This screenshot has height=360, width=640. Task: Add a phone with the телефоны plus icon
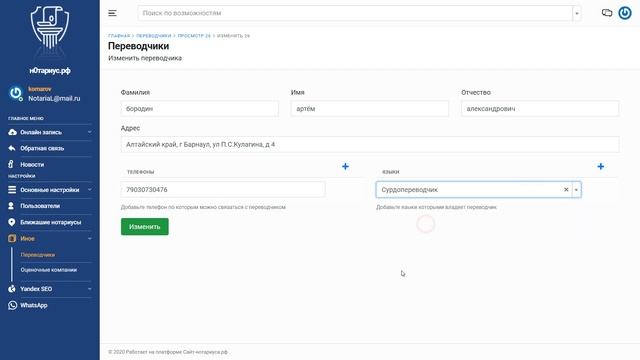coord(345,166)
